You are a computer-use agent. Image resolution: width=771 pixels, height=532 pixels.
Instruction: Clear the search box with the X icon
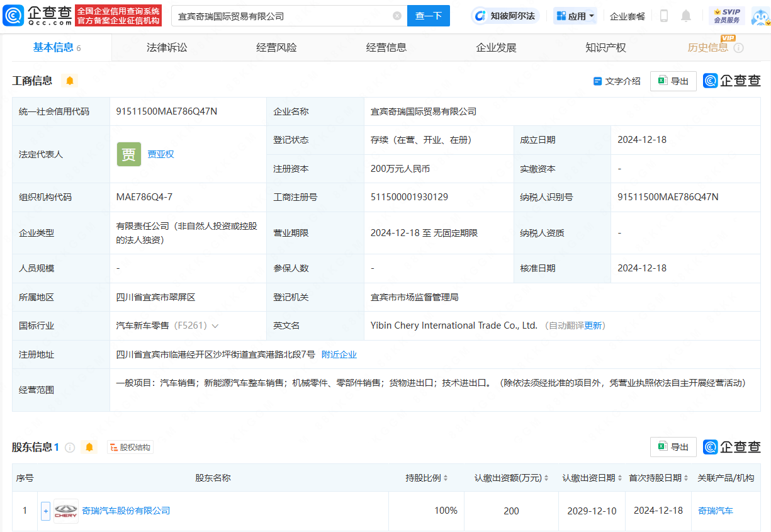click(397, 16)
